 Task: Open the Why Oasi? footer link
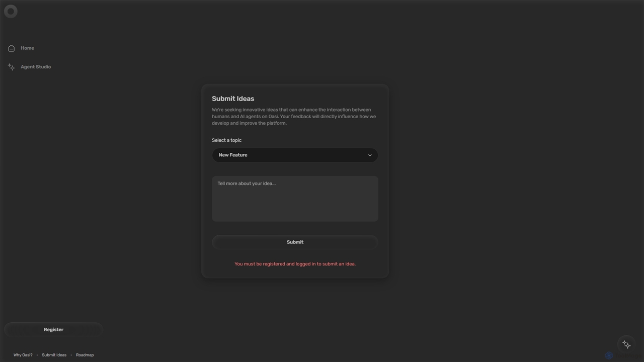tap(23, 355)
